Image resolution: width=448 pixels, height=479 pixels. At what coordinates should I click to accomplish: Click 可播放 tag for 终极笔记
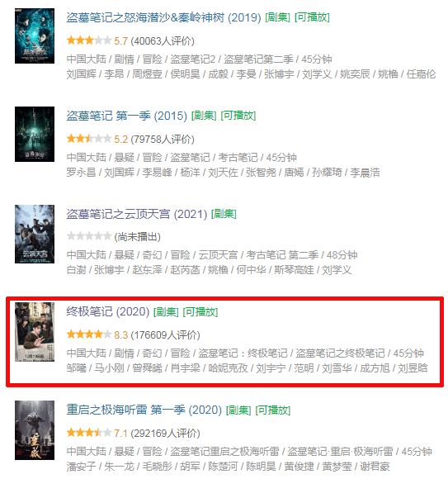point(200,312)
